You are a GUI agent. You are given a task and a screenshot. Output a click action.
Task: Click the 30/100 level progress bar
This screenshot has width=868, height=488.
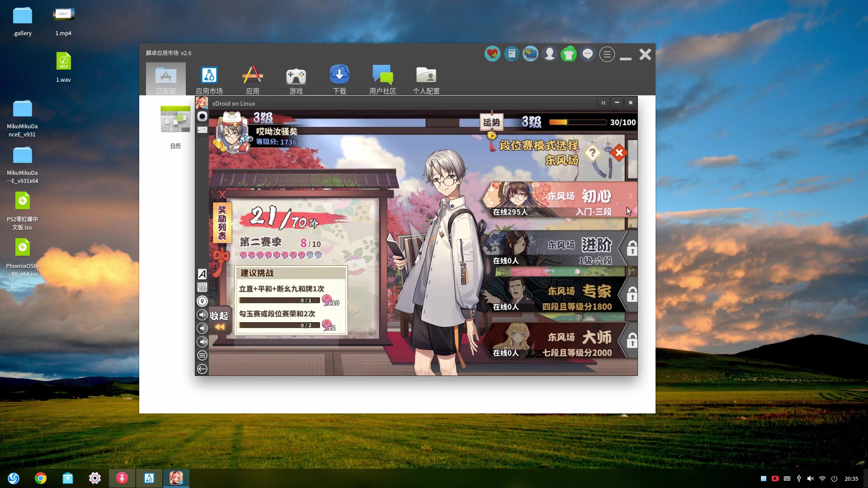pyautogui.click(x=577, y=122)
